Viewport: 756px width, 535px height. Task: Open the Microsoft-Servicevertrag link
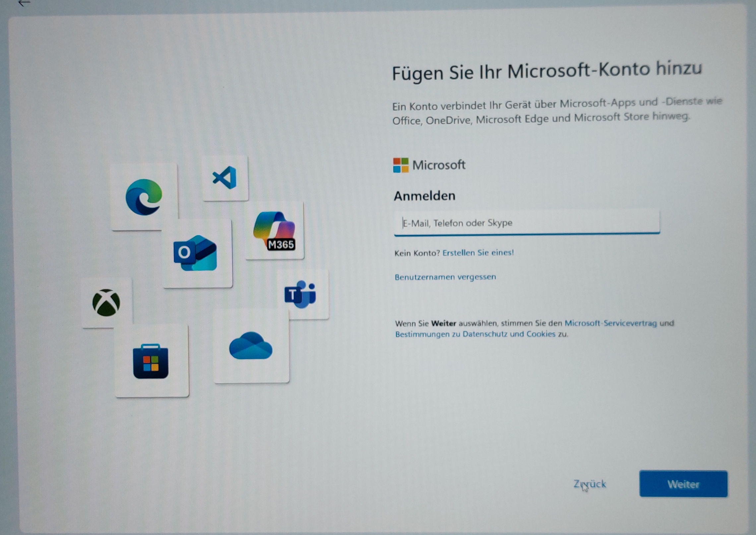click(x=610, y=323)
